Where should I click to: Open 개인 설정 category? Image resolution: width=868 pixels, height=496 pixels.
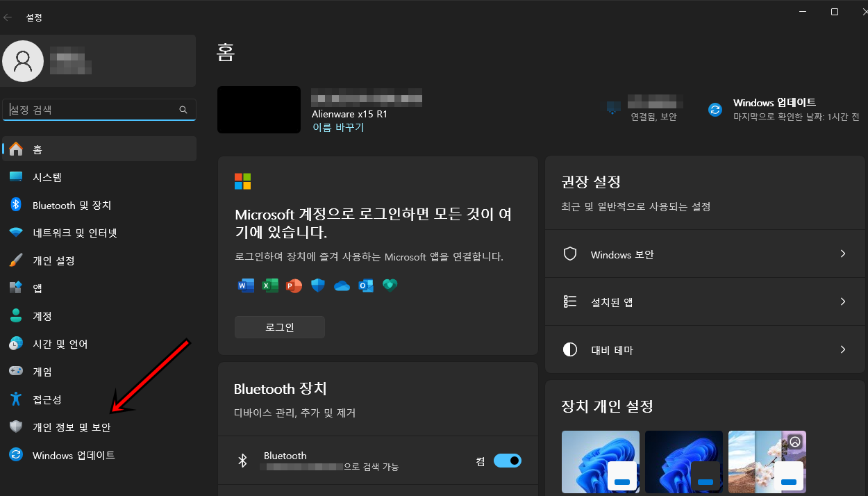pos(99,261)
